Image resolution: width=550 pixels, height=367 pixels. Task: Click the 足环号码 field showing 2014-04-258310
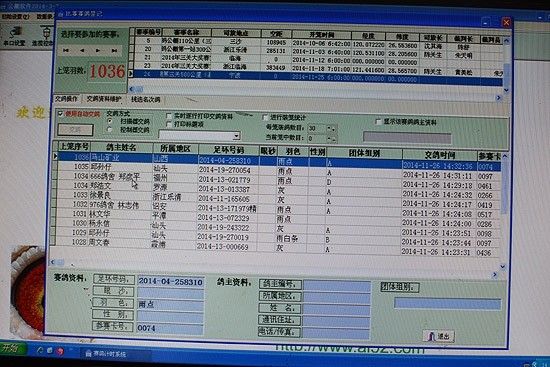[170, 281]
